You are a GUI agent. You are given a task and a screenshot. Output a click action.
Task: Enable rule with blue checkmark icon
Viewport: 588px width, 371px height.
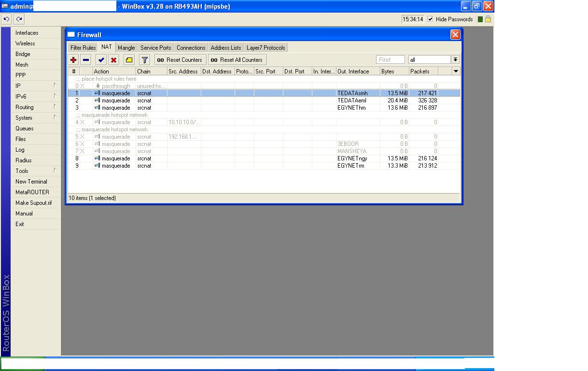pyautogui.click(x=101, y=60)
